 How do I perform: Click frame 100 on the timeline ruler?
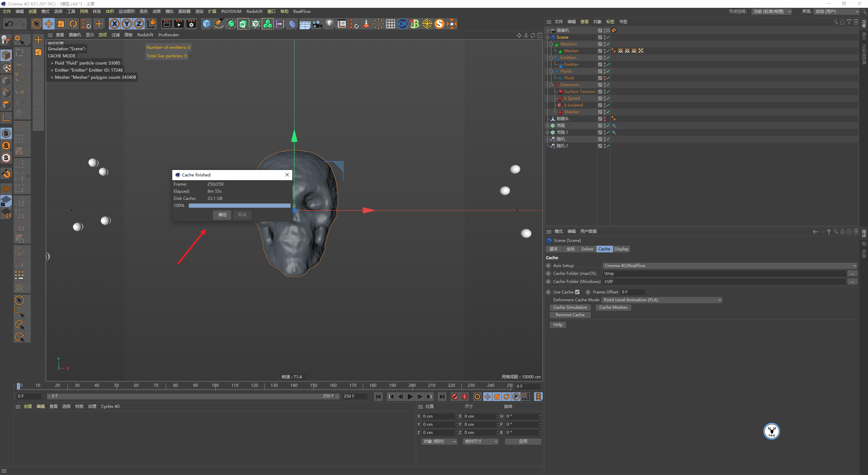click(215, 385)
